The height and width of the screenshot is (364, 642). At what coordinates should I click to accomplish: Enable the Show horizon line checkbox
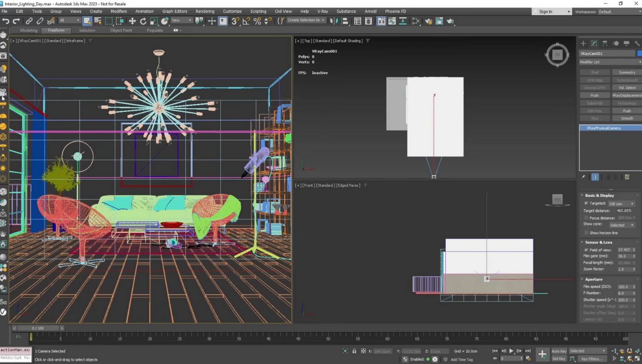pos(586,233)
